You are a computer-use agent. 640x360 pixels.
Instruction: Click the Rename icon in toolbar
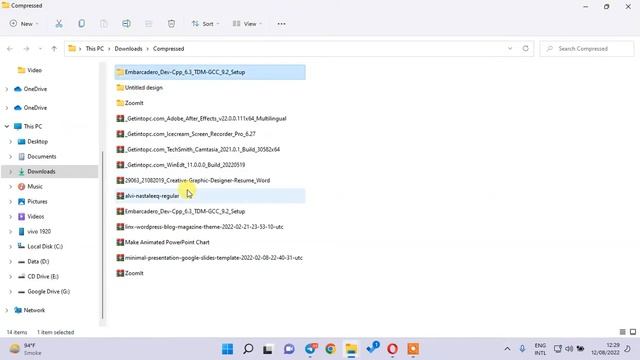[x=126, y=24]
